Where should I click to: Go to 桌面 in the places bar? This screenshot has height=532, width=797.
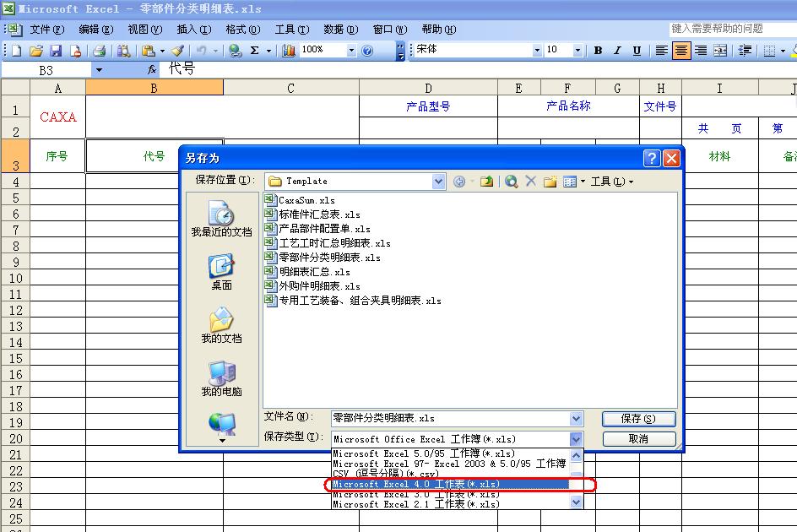(x=221, y=273)
